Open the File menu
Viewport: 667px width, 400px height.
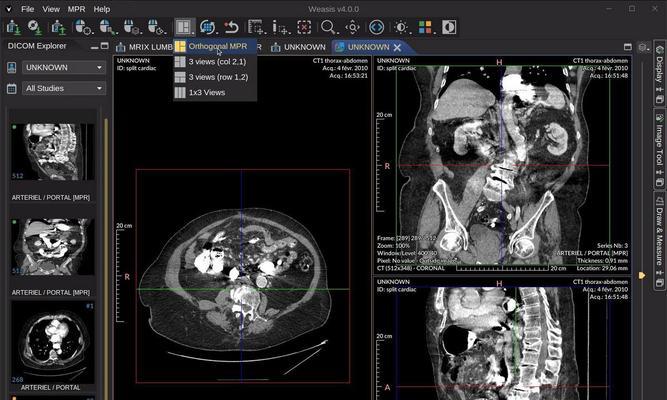27,9
